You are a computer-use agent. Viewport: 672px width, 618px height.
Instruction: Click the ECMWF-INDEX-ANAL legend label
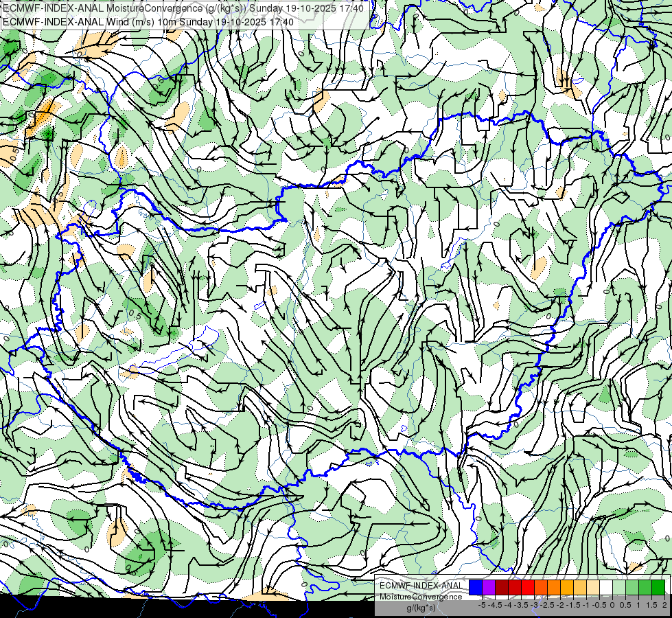(421, 586)
